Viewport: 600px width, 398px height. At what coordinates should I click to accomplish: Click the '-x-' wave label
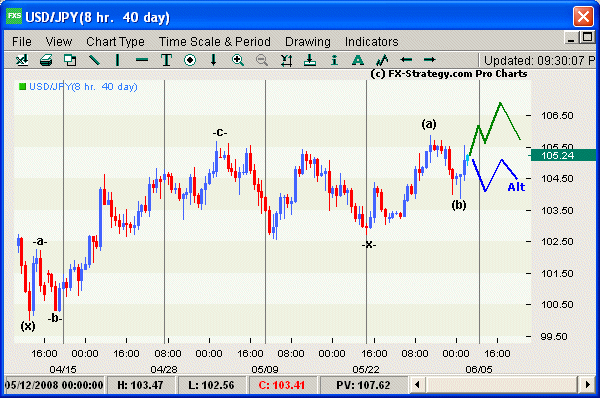(369, 244)
